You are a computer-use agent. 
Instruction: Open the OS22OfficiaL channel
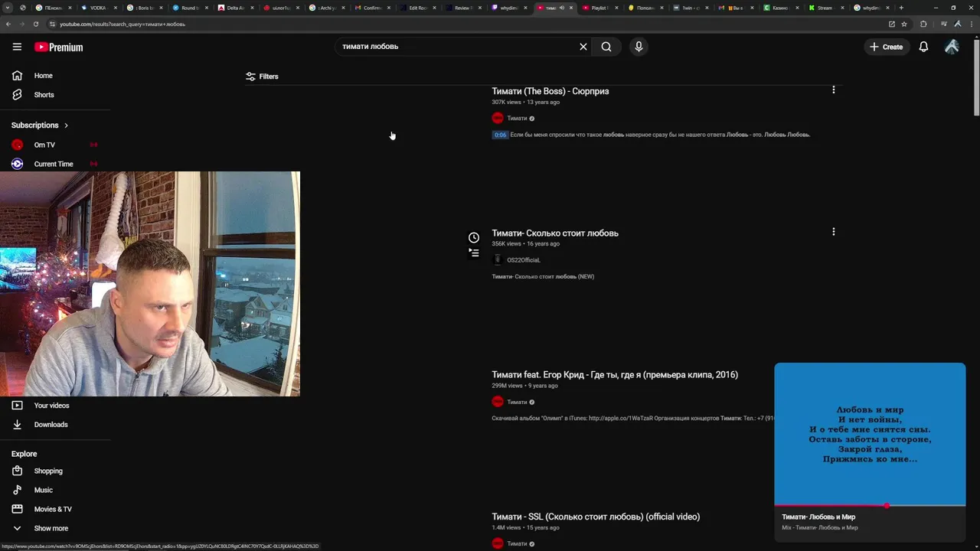pos(523,260)
